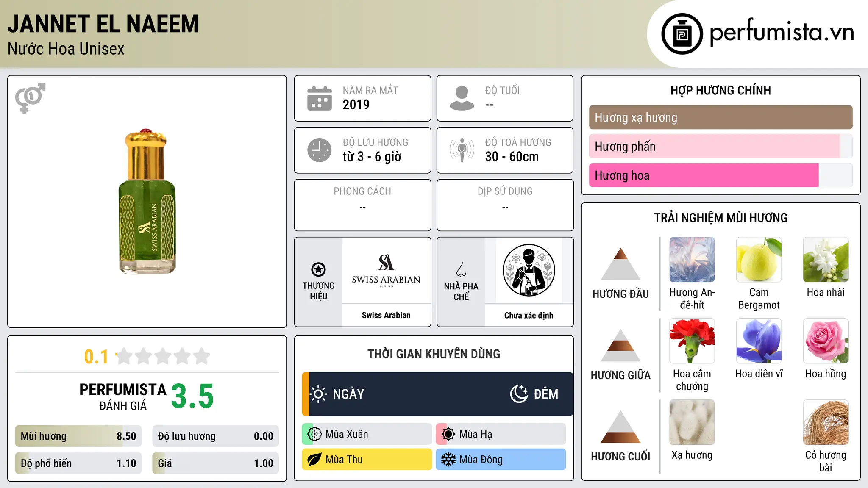Click the perfumista perfume bottle logo icon

(x=682, y=34)
